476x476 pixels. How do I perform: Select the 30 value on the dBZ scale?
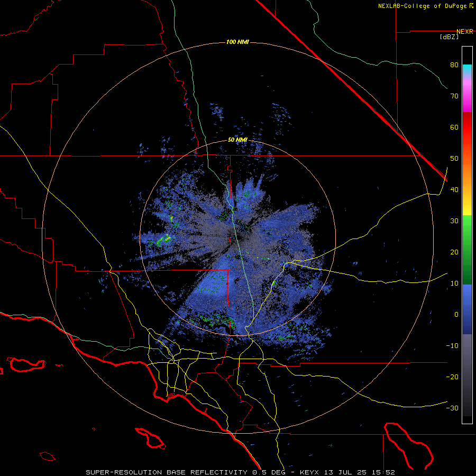pyautogui.click(x=454, y=221)
